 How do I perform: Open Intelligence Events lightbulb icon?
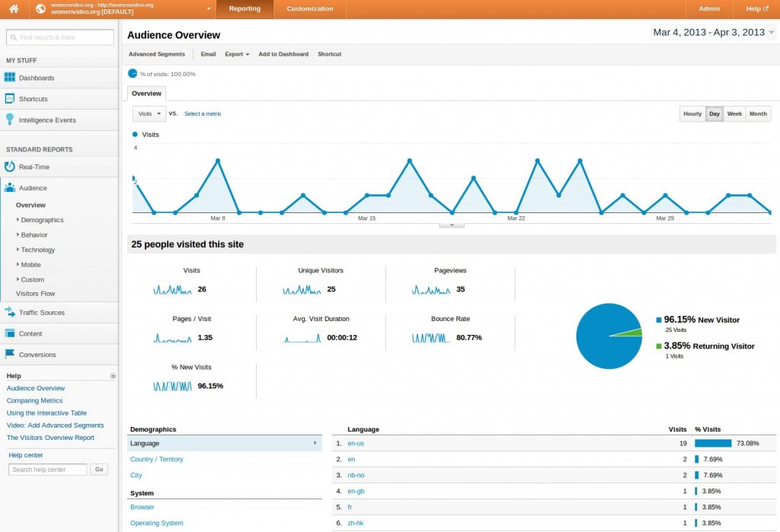(x=10, y=119)
